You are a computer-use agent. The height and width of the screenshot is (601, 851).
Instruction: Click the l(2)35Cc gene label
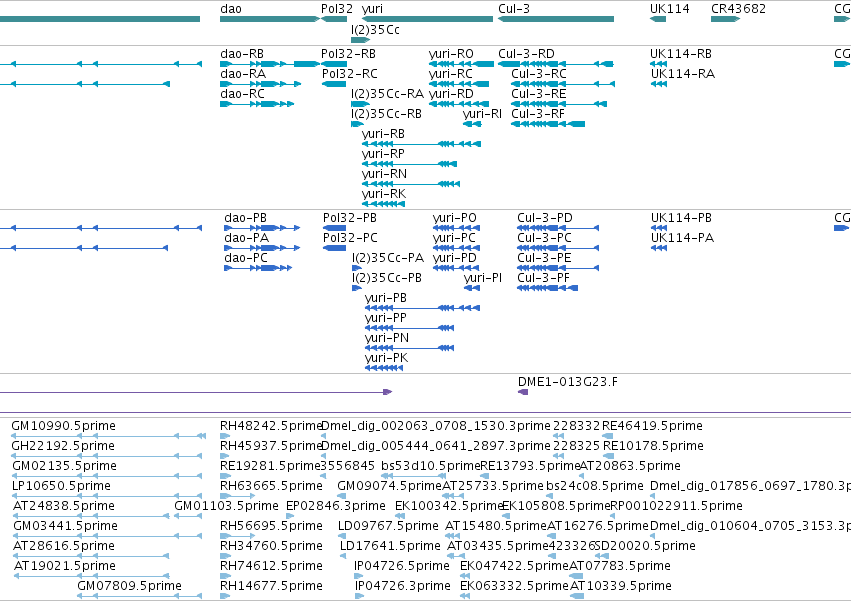(x=375, y=29)
